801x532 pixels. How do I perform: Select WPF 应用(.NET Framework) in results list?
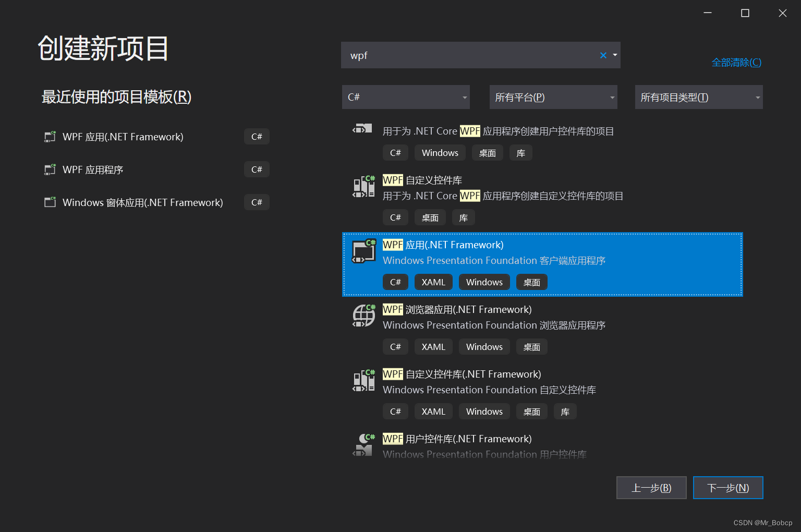click(x=542, y=264)
